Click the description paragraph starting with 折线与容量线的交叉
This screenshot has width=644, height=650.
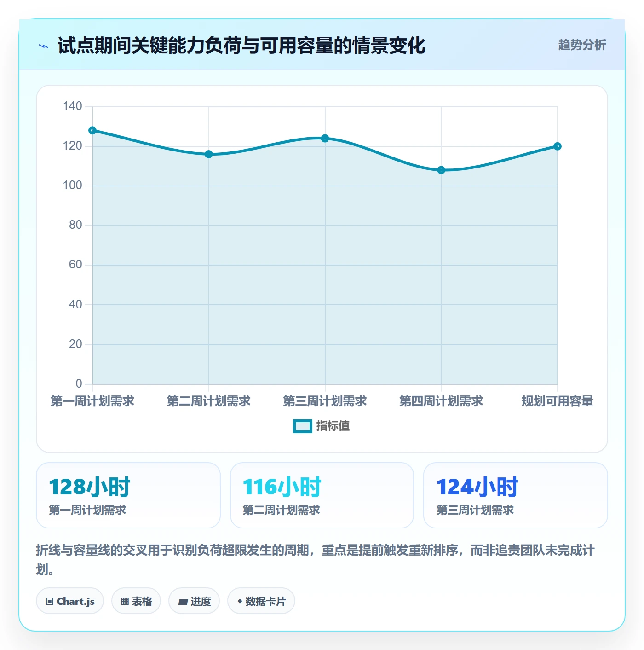click(316, 560)
